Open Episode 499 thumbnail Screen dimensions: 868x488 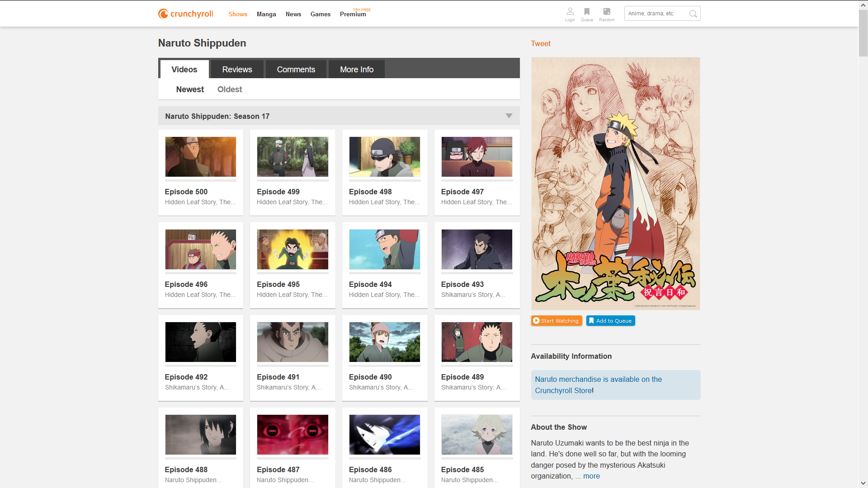[292, 157]
